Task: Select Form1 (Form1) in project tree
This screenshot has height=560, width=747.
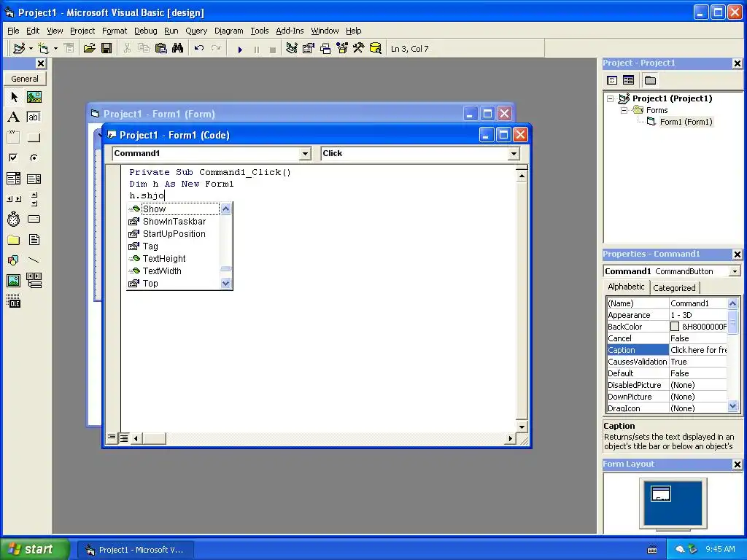Action: point(686,122)
